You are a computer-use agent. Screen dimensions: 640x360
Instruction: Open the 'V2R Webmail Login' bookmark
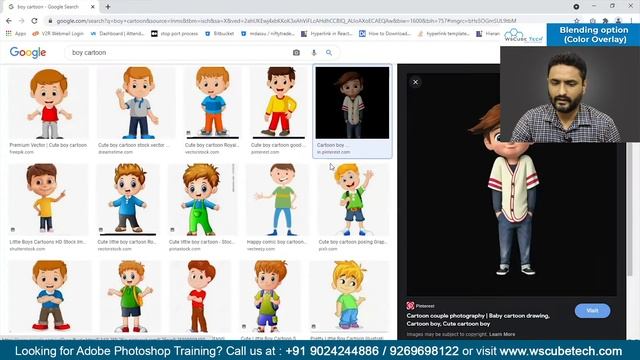58,34
